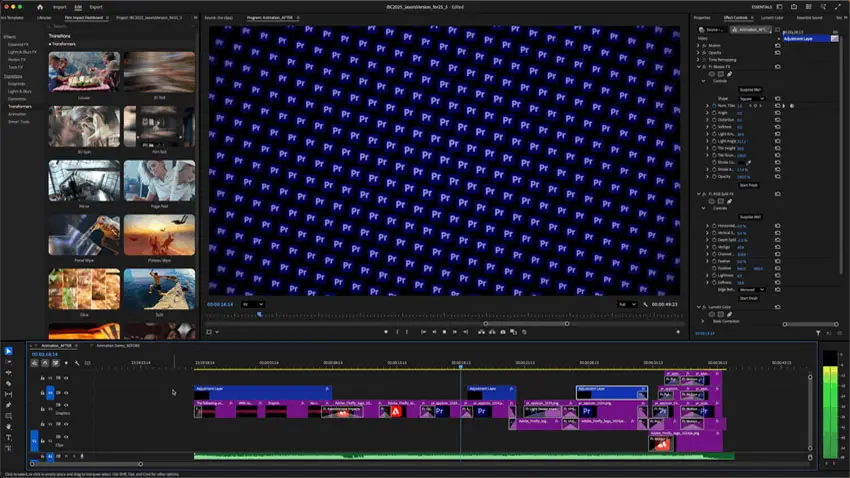Toggle snap in the timeline header

click(45, 363)
